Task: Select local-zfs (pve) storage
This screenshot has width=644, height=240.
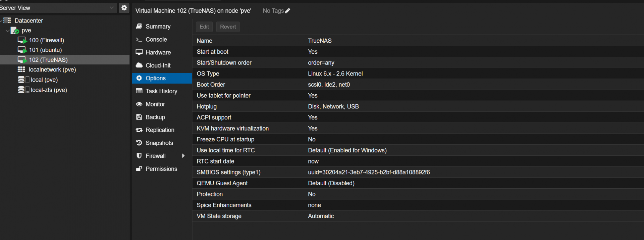Action: 49,90
